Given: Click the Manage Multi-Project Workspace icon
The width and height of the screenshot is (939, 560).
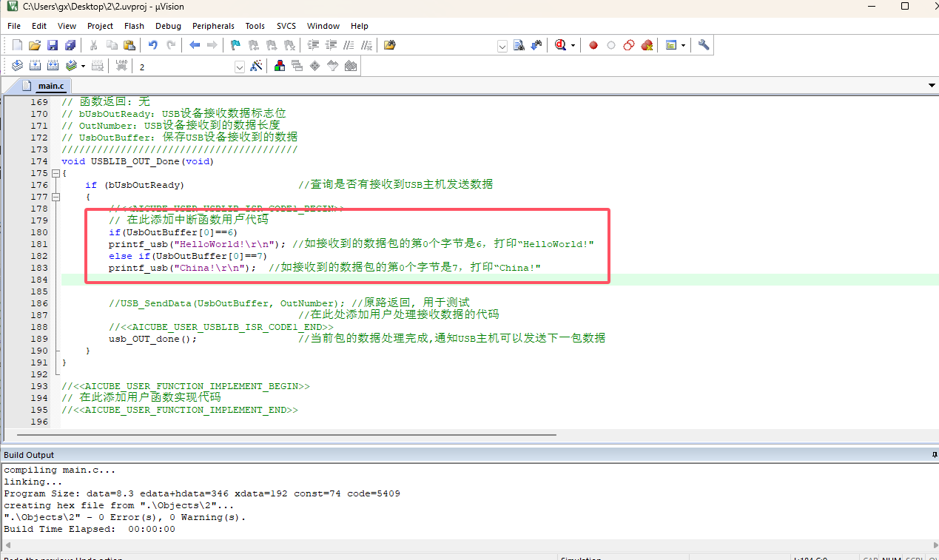Looking at the screenshot, I should point(297,66).
